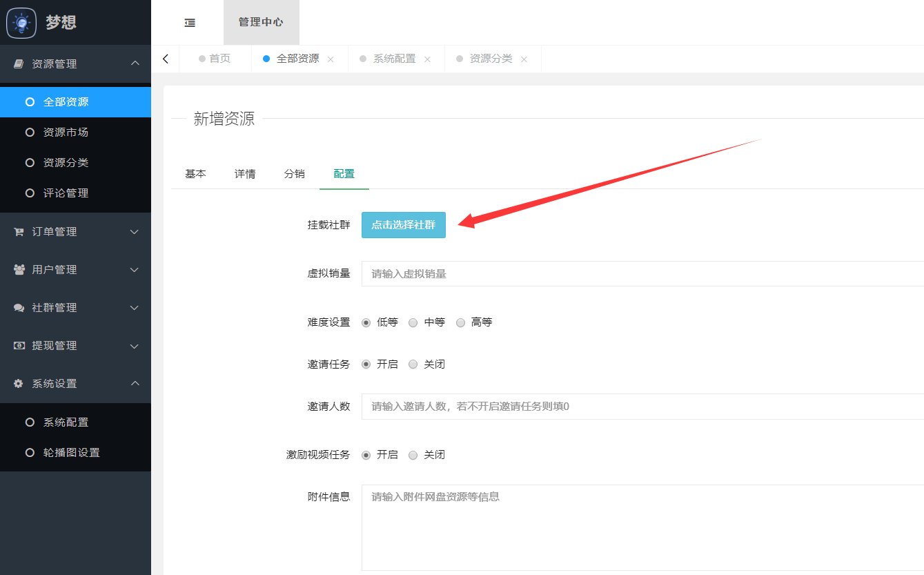Open 轮播图设置 in sidebar

(x=75, y=453)
